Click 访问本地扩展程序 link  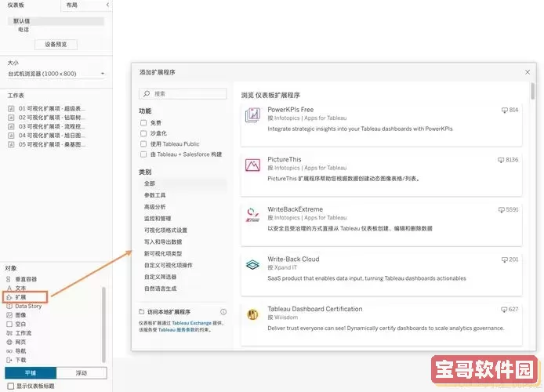[169, 312]
